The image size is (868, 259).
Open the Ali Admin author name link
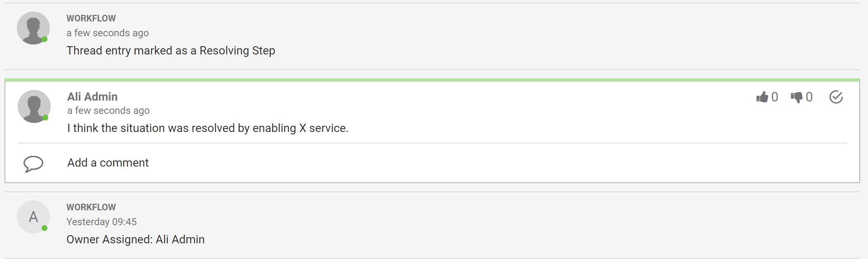point(92,97)
